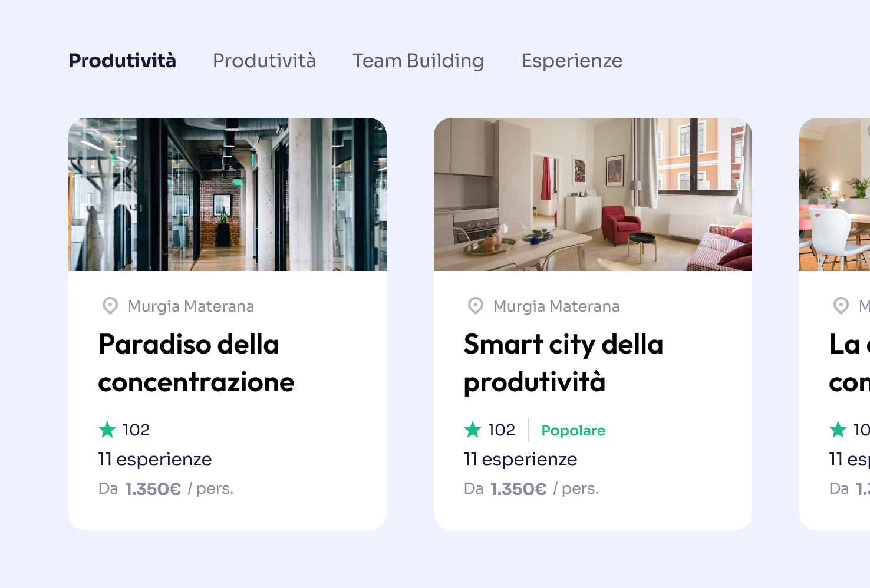Open Paradiso della concentrazione title link
Screen dimensions: 870x588
click(196, 363)
